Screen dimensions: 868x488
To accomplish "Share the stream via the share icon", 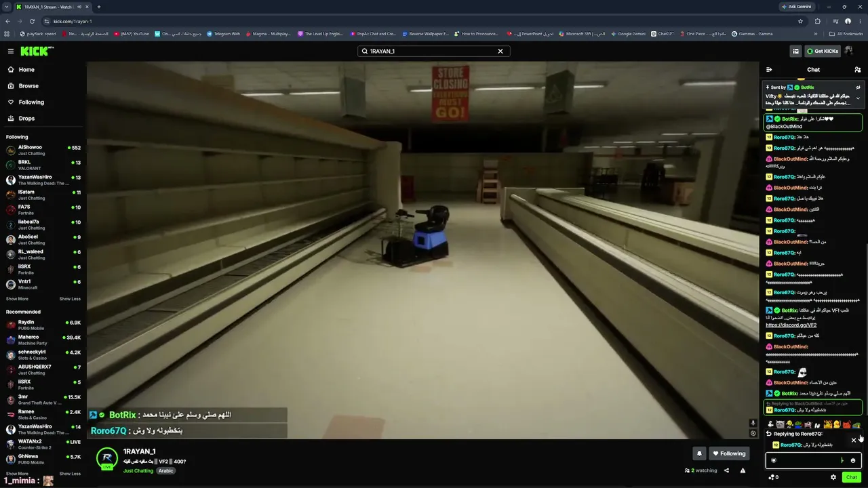I will click(726, 470).
